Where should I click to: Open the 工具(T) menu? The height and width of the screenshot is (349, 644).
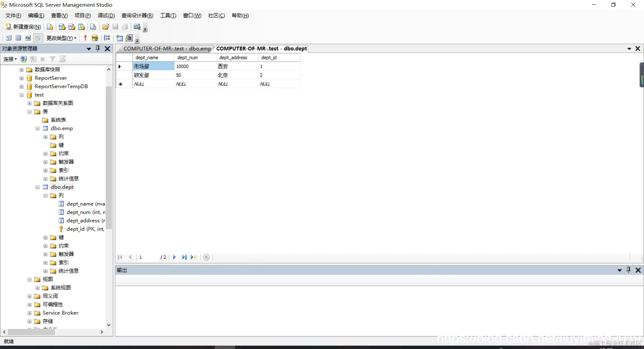(x=168, y=15)
